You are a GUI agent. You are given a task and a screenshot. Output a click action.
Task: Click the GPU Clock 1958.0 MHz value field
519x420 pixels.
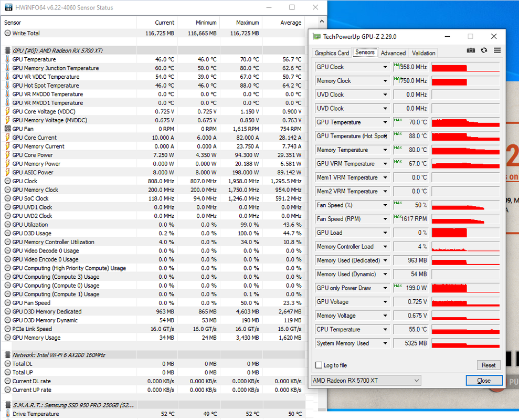pyautogui.click(x=411, y=67)
